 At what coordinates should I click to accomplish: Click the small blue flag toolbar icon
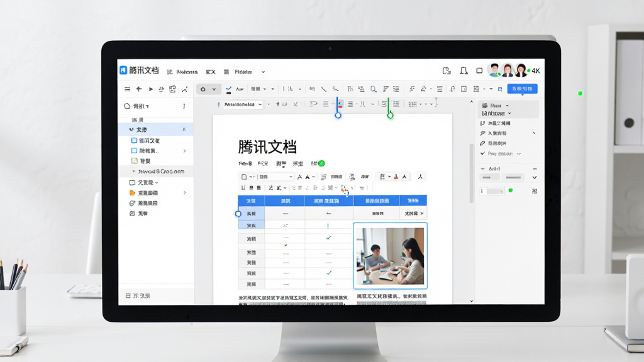500,89
